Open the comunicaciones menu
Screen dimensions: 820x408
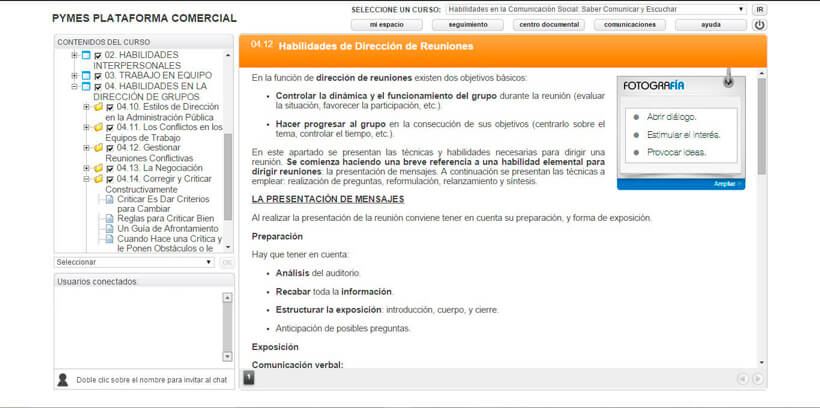(630, 25)
